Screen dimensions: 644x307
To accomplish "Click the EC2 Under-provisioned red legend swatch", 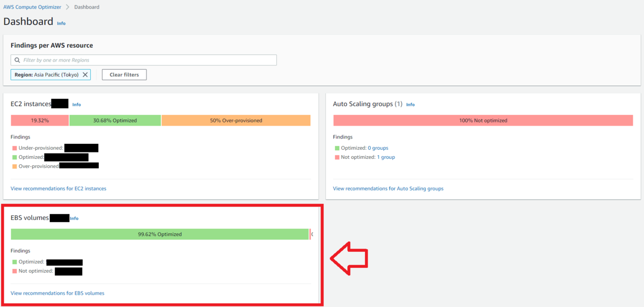I will coord(14,148).
